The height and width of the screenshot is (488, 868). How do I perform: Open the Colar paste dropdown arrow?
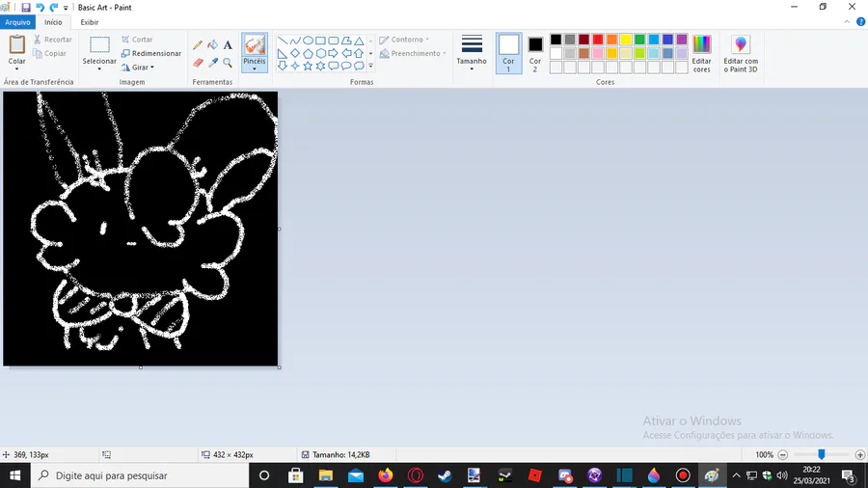coord(16,69)
